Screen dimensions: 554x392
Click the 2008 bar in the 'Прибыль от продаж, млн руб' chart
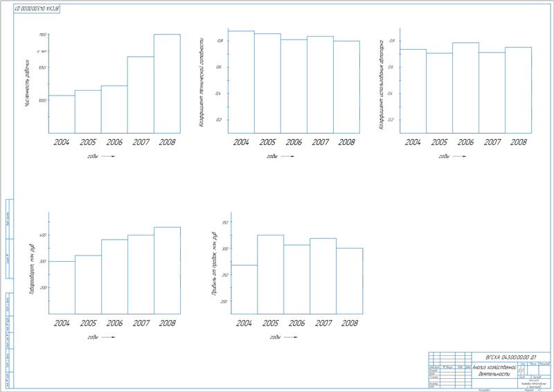pos(350,281)
